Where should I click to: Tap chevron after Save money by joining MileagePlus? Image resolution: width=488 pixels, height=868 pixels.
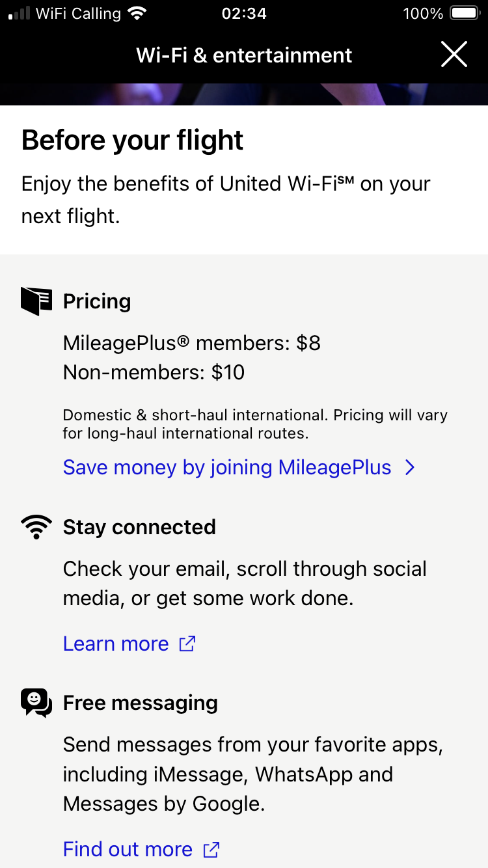pos(410,467)
